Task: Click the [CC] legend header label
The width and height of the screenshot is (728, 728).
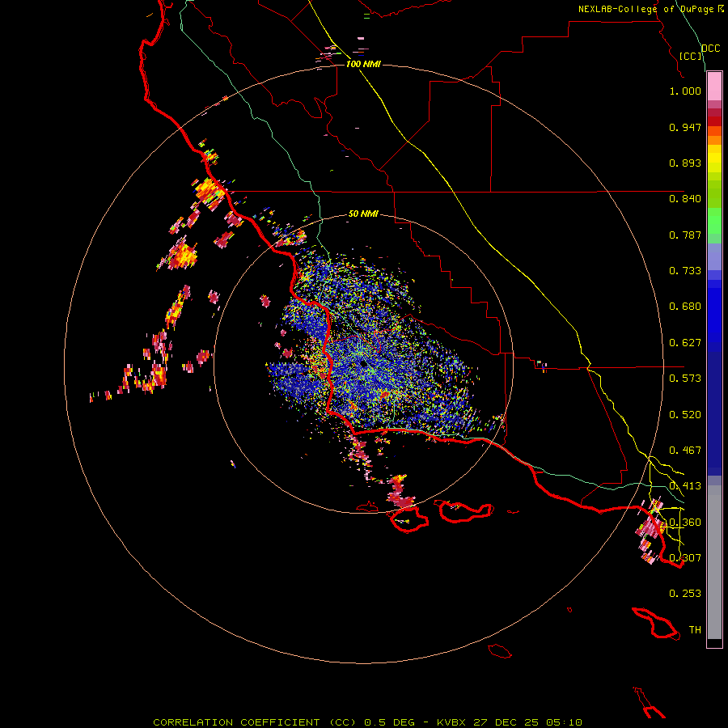Action: point(691,56)
